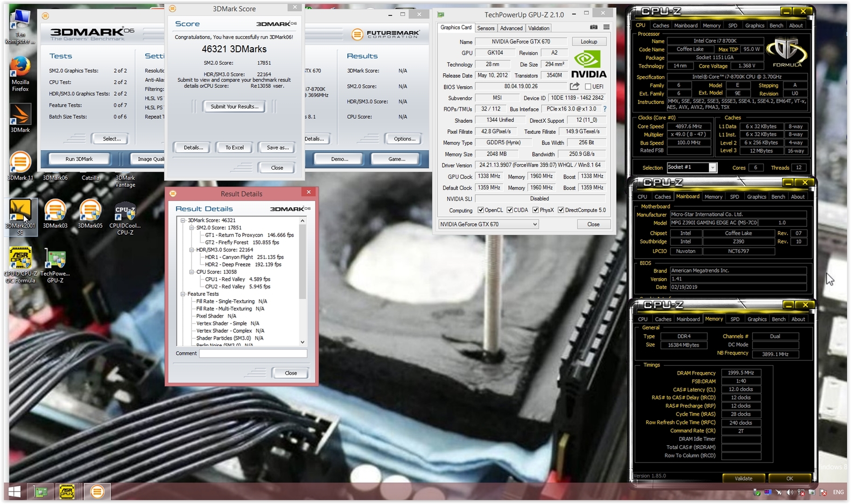851x504 pixels.
Task: Open Ten komputer desktop icon
Action: 20,27
